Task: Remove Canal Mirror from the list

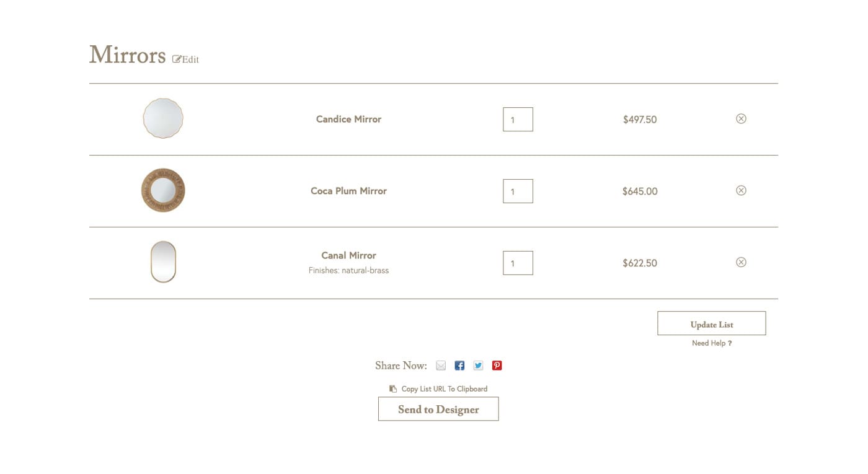Action: click(x=741, y=263)
